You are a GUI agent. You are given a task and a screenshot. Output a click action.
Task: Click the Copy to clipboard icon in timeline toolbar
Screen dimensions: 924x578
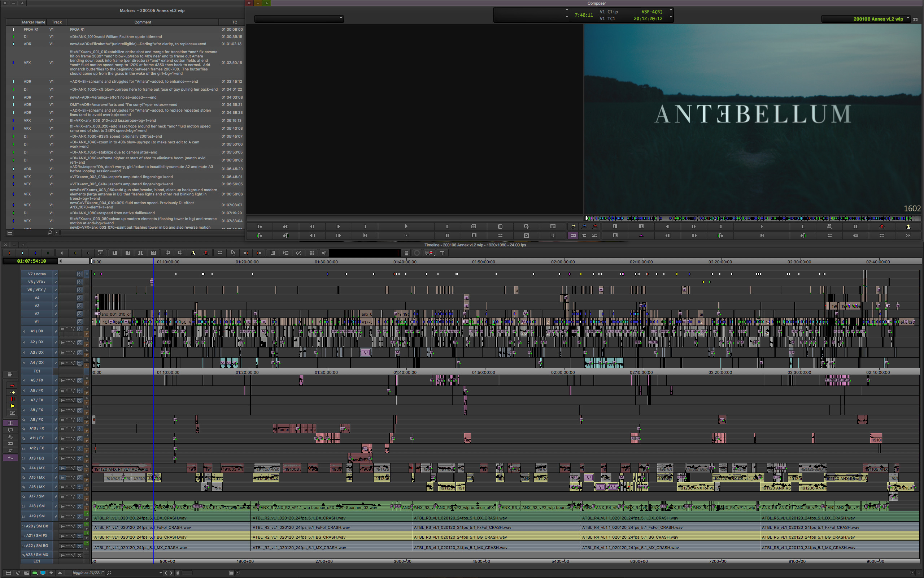tap(233, 253)
